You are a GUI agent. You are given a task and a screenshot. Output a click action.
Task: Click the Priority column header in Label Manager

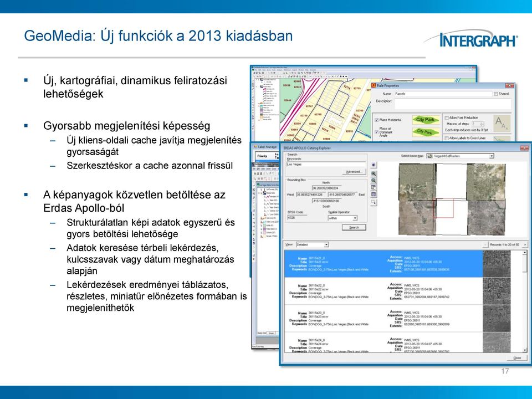coord(262,156)
